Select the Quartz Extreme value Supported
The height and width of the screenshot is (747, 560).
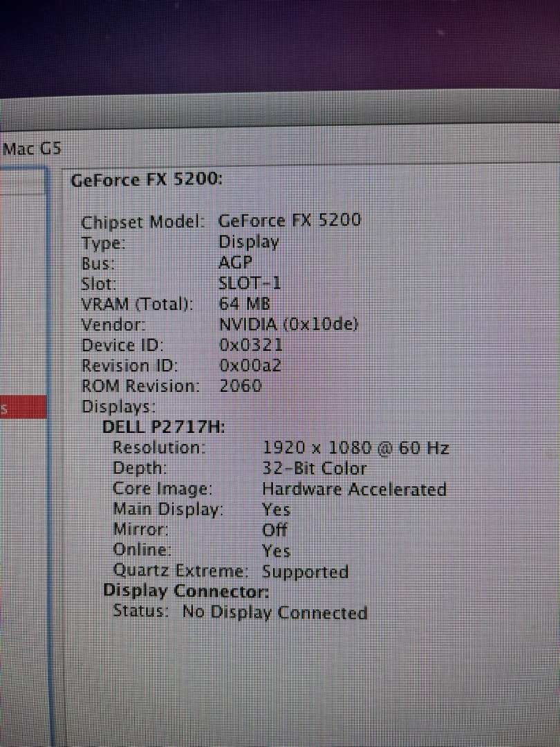pyautogui.click(x=306, y=572)
